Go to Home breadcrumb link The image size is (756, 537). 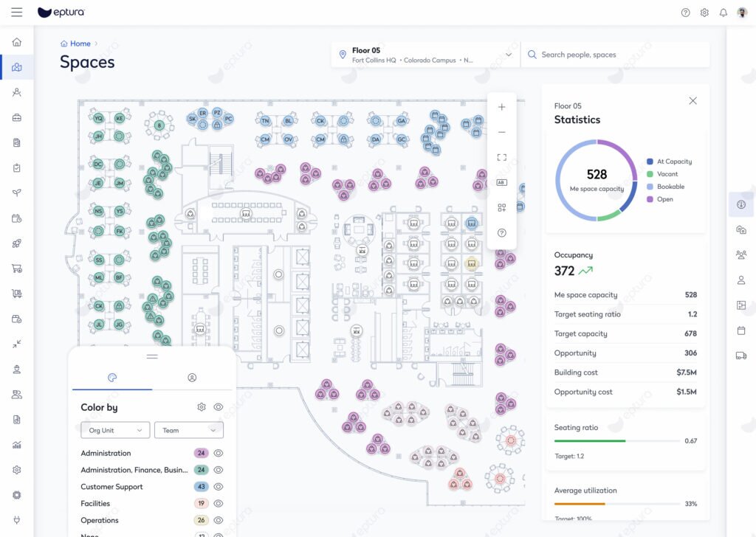(x=80, y=44)
